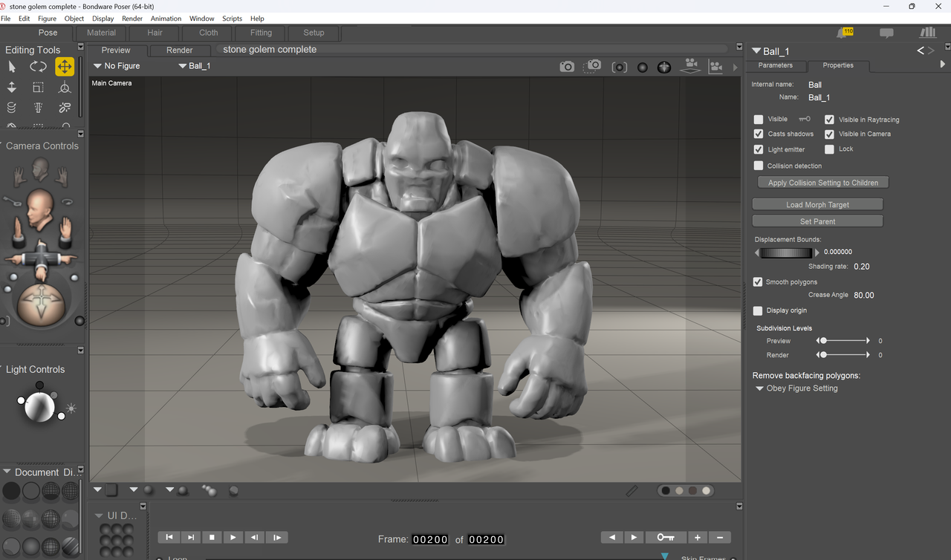Enable Collision detection checkbox
This screenshot has height=560, width=951.
tap(759, 166)
